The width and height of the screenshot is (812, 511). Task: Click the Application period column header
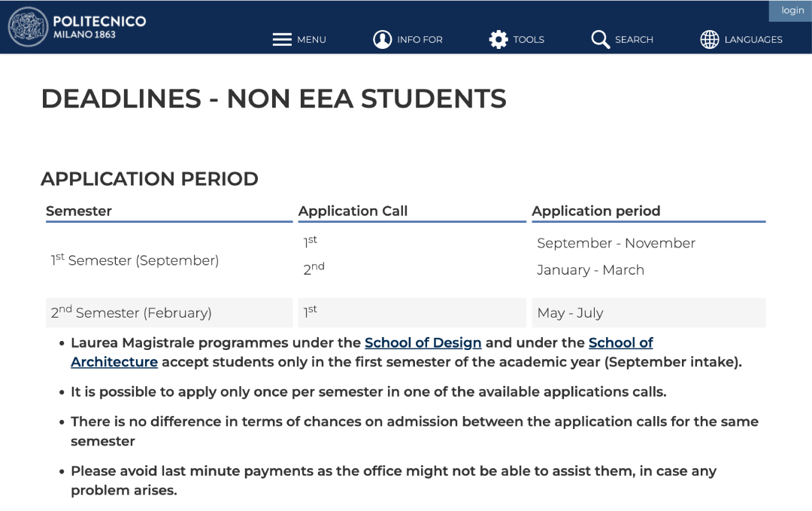point(595,211)
